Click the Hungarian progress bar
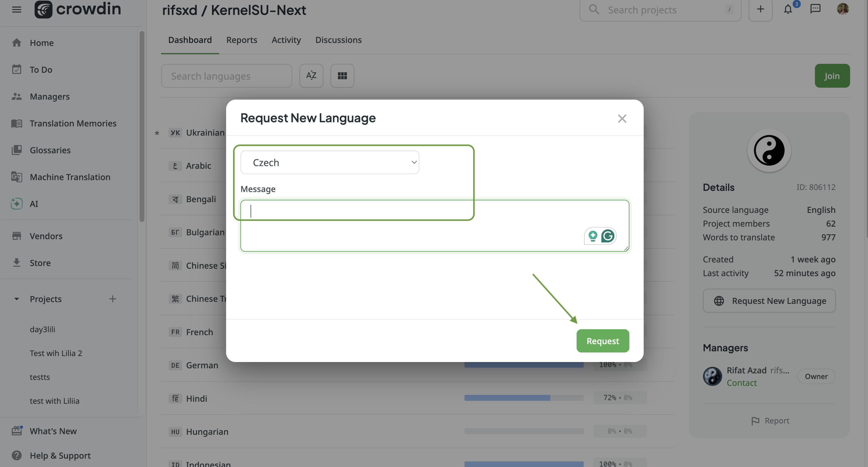This screenshot has height=467, width=868. pos(523,431)
